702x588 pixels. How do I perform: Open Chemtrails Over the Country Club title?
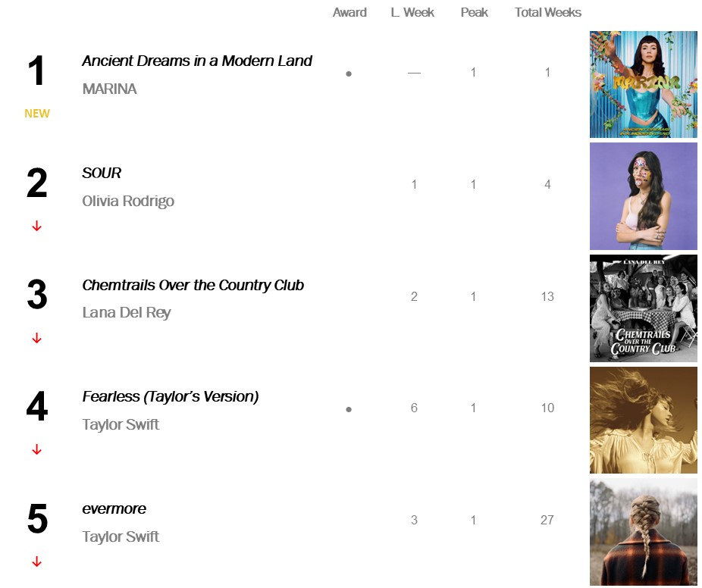pyautogui.click(x=193, y=286)
